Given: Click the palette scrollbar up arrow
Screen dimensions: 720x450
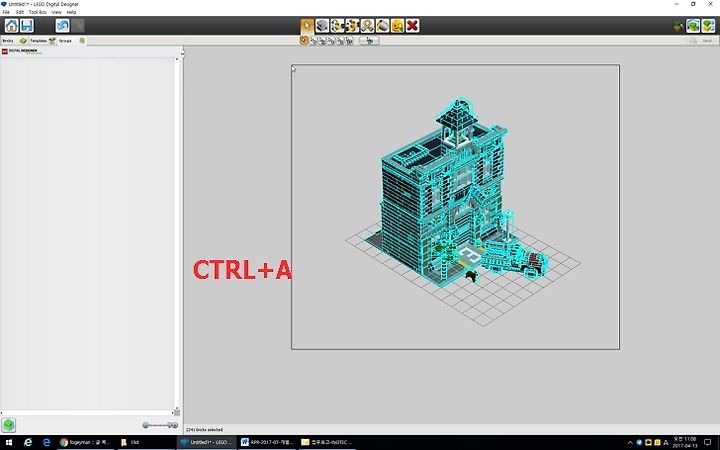Looking at the screenshot, I should (177, 59).
